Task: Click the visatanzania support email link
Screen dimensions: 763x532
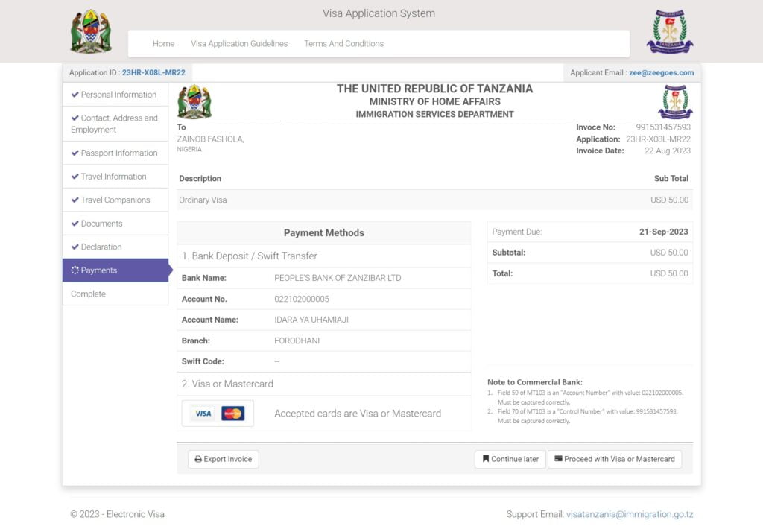Action: [630, 514]
